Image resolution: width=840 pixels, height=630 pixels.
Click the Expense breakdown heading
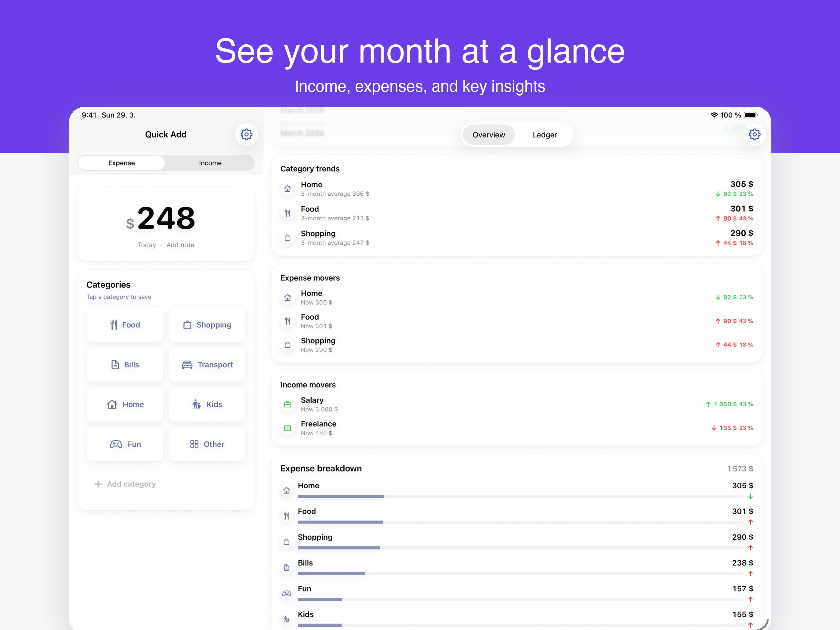coord(321,469)
